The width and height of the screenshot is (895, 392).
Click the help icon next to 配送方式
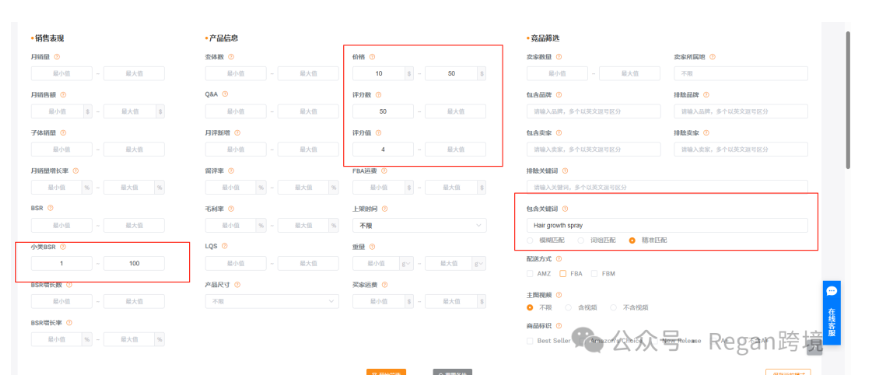tap(559, 258)
